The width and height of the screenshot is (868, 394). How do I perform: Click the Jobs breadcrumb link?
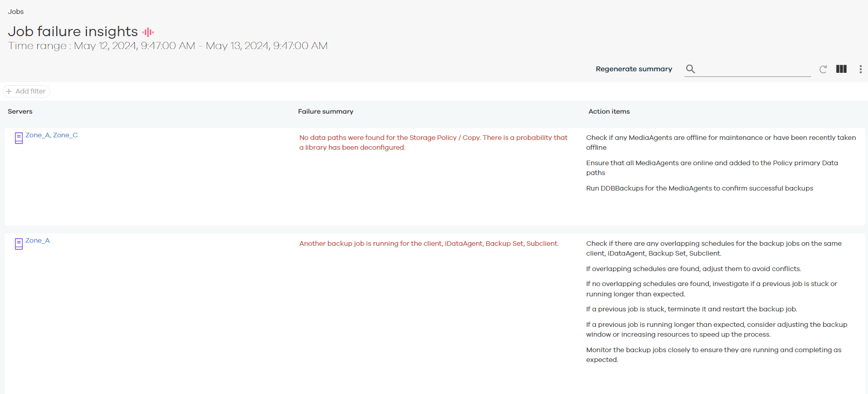click(x=16, y=11)
